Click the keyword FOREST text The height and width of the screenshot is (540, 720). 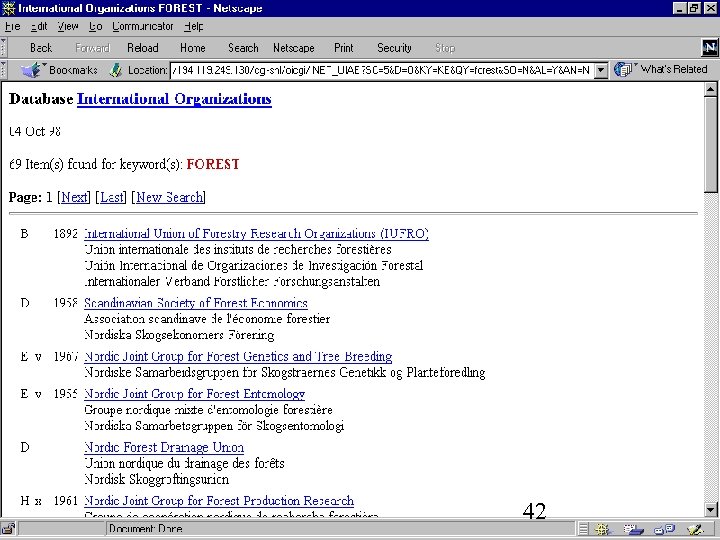click(213, 164)
